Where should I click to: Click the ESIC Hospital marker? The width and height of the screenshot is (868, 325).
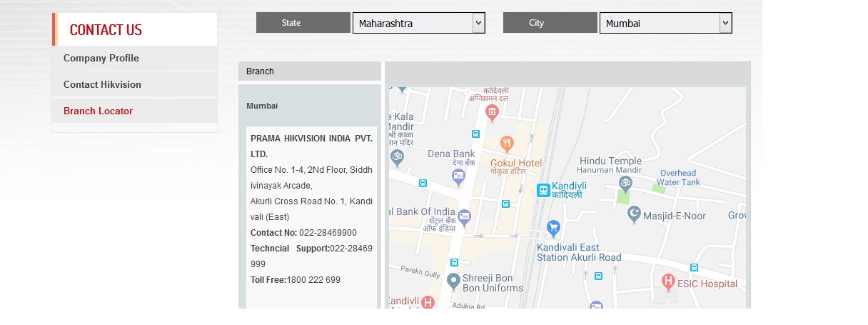pyautogui.click(x=668, y=281)
